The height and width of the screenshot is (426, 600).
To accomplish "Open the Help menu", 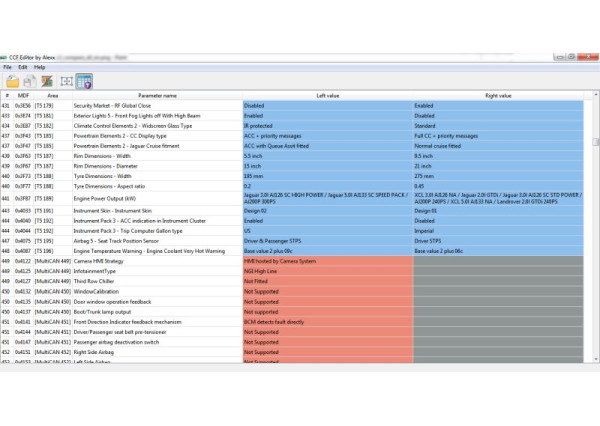I will click(39, 67).
